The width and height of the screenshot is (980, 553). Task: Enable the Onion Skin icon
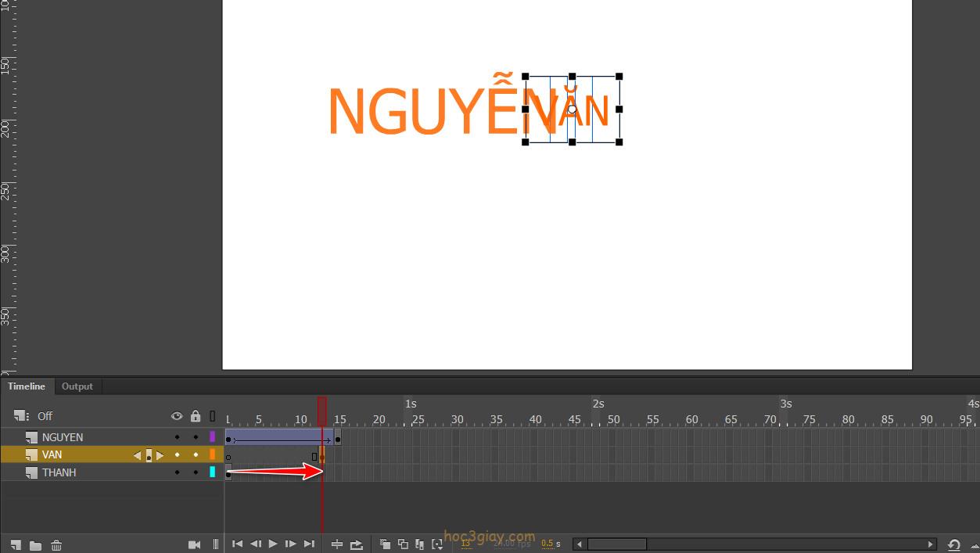385,544
